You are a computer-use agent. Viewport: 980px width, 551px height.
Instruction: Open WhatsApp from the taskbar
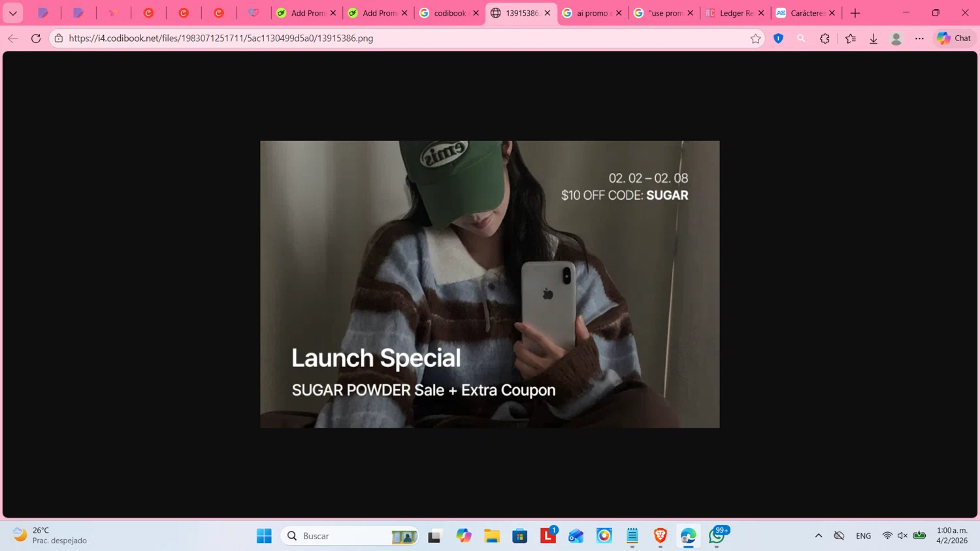tap(717, 535)
